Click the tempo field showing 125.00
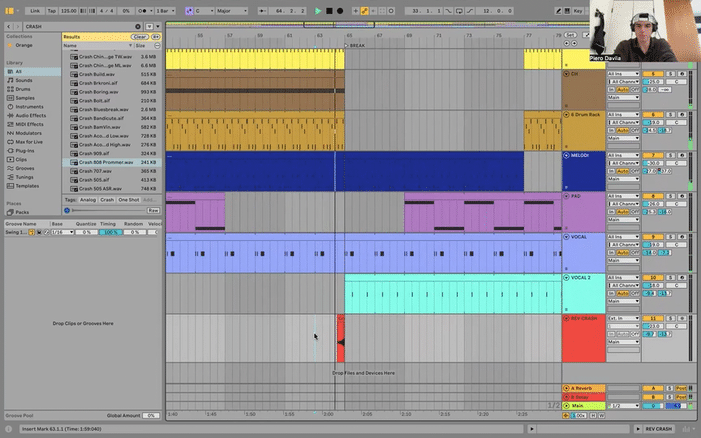 [68, 11]
